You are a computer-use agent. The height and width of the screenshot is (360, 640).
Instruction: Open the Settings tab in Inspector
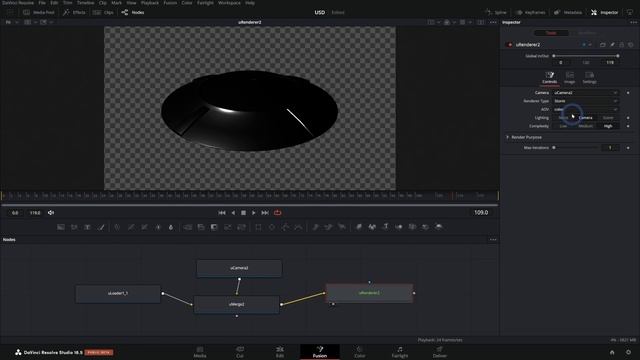click(589, 77)
